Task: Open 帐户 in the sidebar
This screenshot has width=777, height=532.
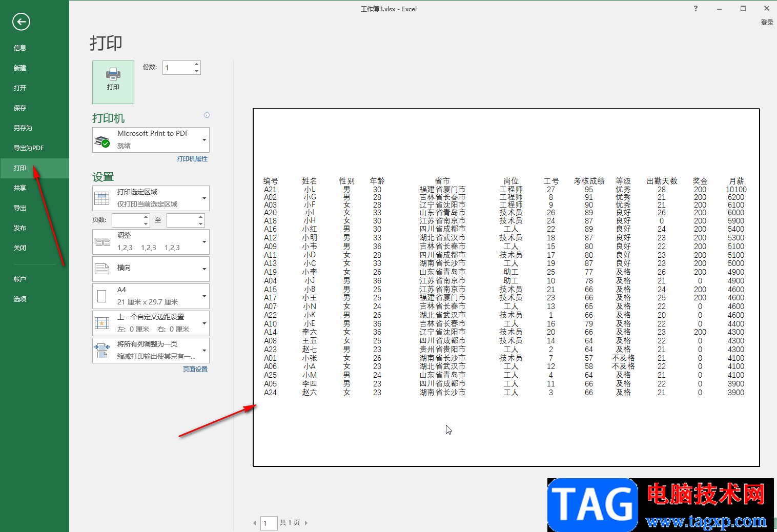Action: click(x=34, y=279)
